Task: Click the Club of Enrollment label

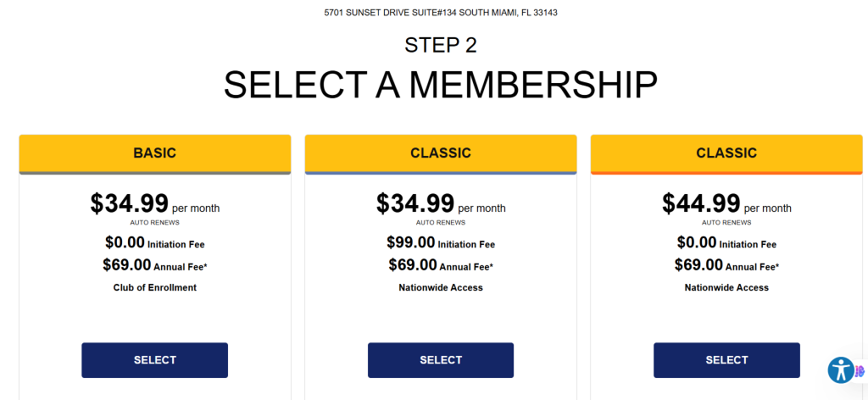Action: 155,287
